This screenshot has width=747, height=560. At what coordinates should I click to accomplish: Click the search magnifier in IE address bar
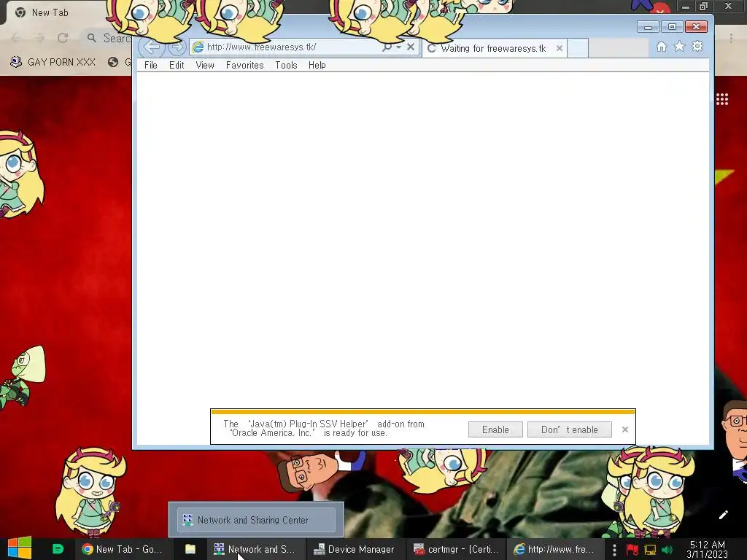coord(387,47)
